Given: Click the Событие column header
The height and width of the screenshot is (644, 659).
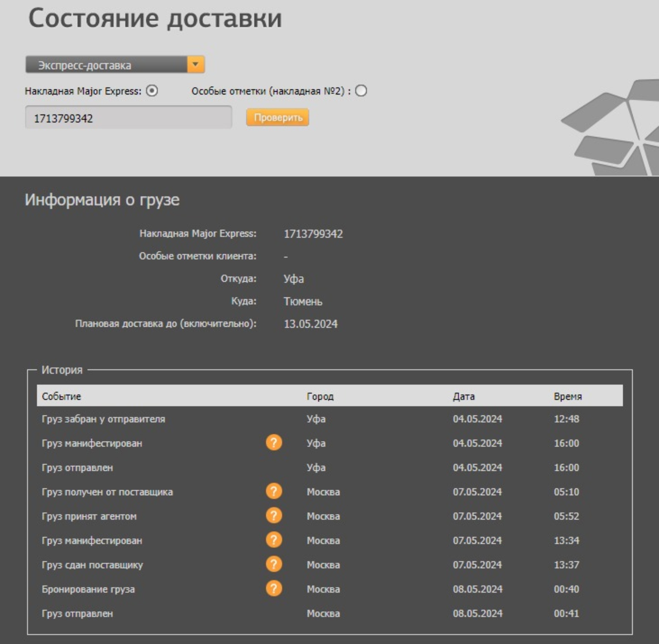Looking at the screenshot, I should click(61, 396).
